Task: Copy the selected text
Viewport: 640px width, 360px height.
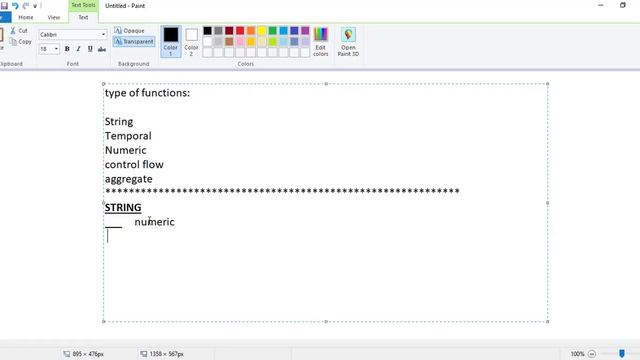Action: point(20,42)
